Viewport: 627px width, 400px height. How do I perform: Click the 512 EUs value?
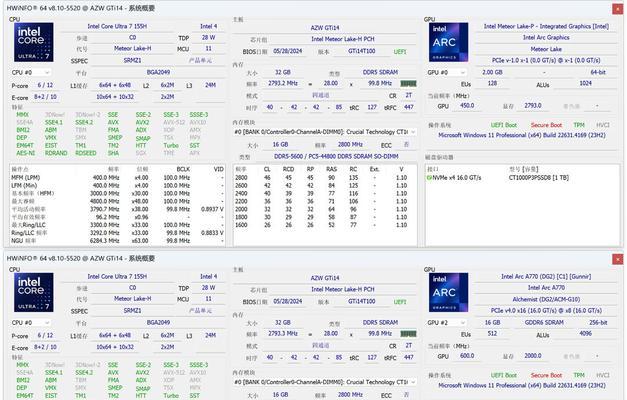(x=492, y=334)
